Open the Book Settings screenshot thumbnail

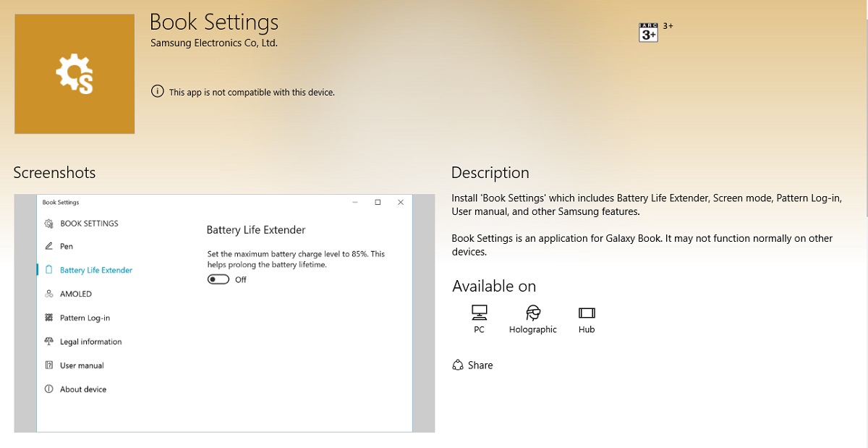click(x=224, y=313)
